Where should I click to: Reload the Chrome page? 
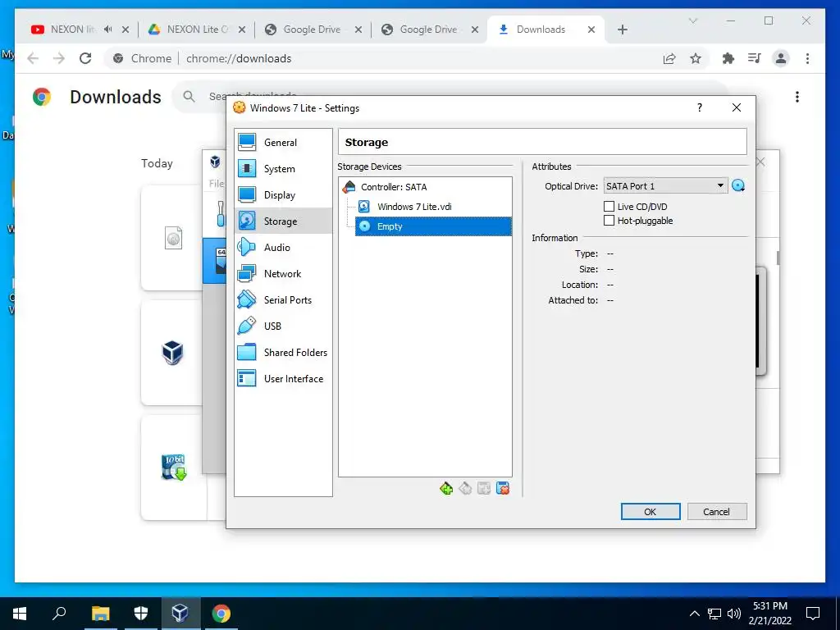85,58
